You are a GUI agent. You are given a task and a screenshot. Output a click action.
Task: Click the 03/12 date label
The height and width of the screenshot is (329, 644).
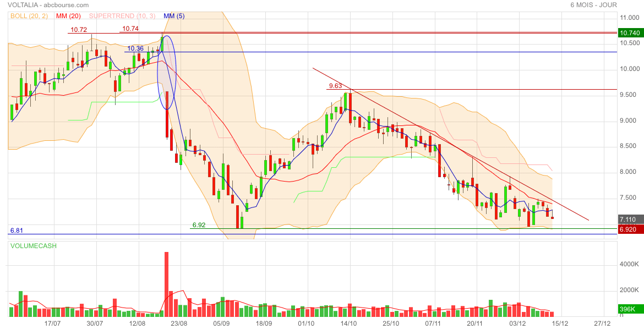(x=517, y=323)
